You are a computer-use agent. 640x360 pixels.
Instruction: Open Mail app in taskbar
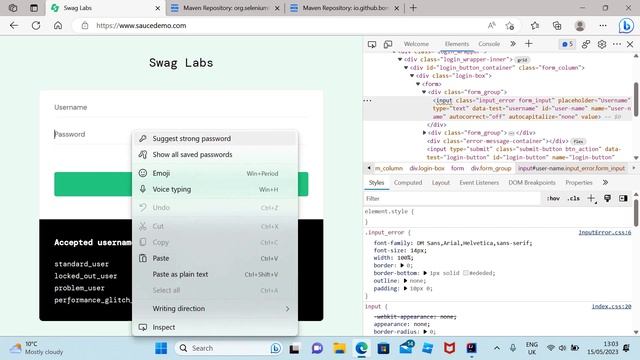(406, 348)
